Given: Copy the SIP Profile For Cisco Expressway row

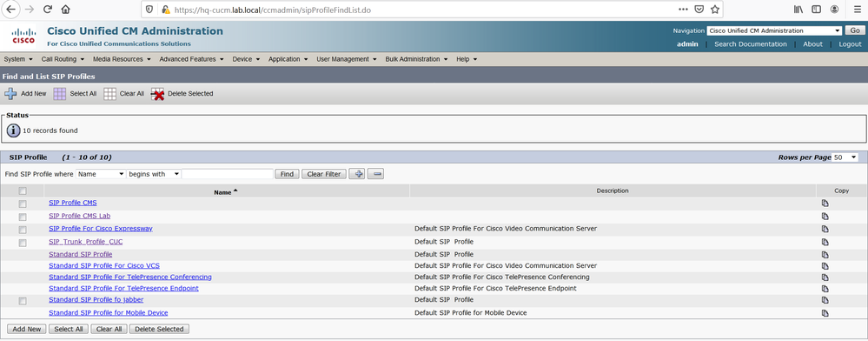Looking at the screenshot, I should [825, 229].
